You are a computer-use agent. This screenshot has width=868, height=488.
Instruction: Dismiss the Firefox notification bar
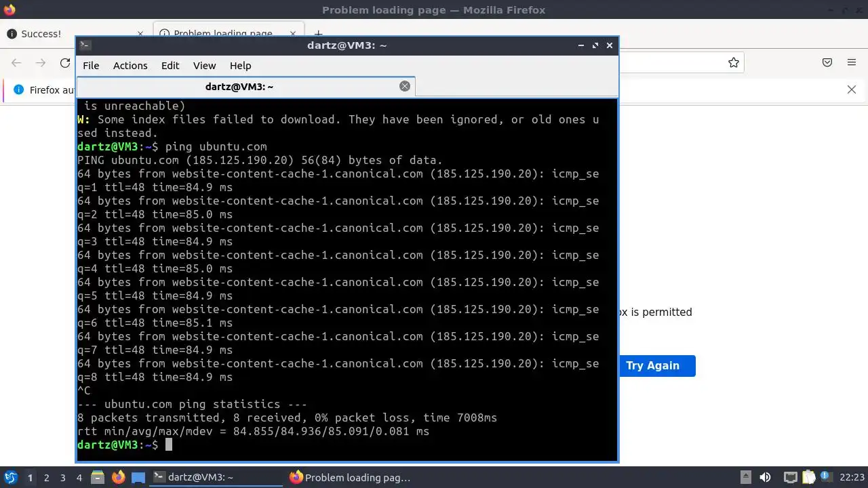(852, 89)
